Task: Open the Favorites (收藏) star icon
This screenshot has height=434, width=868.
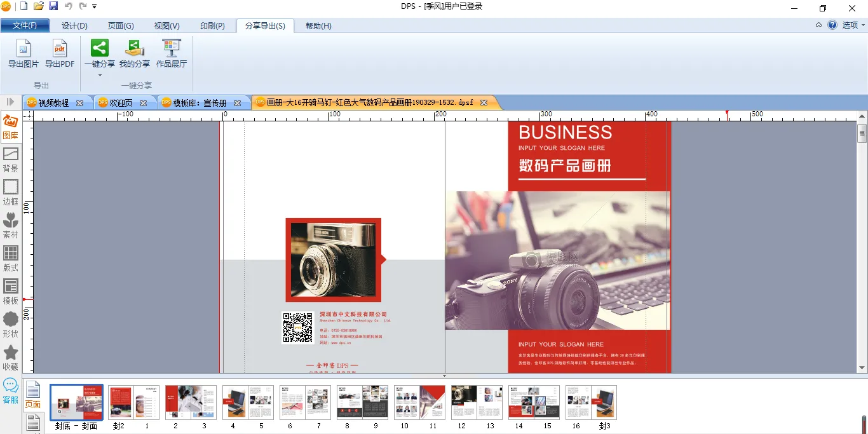Action: [x=11, y=357]
